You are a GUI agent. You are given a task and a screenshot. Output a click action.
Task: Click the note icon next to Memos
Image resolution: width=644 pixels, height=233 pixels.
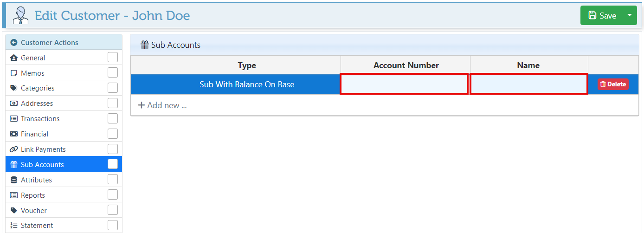(14, 73)
